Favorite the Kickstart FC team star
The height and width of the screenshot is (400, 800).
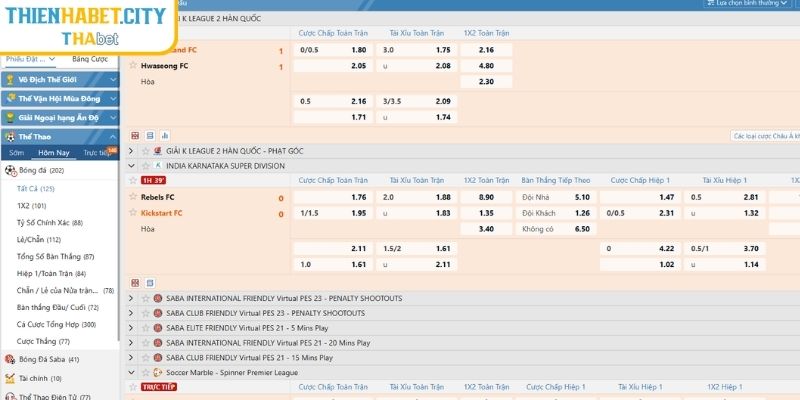133,212
